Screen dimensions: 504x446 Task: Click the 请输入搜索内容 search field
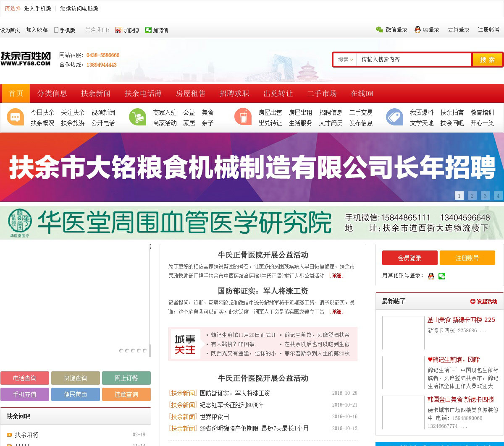pos(414,60)
